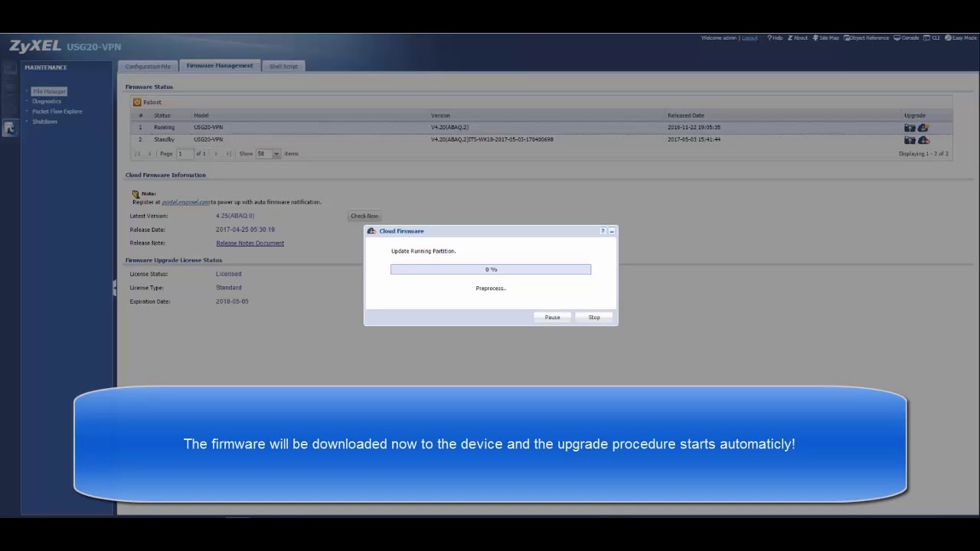
Task: Click the Logout link
Action: pos(750,37)
